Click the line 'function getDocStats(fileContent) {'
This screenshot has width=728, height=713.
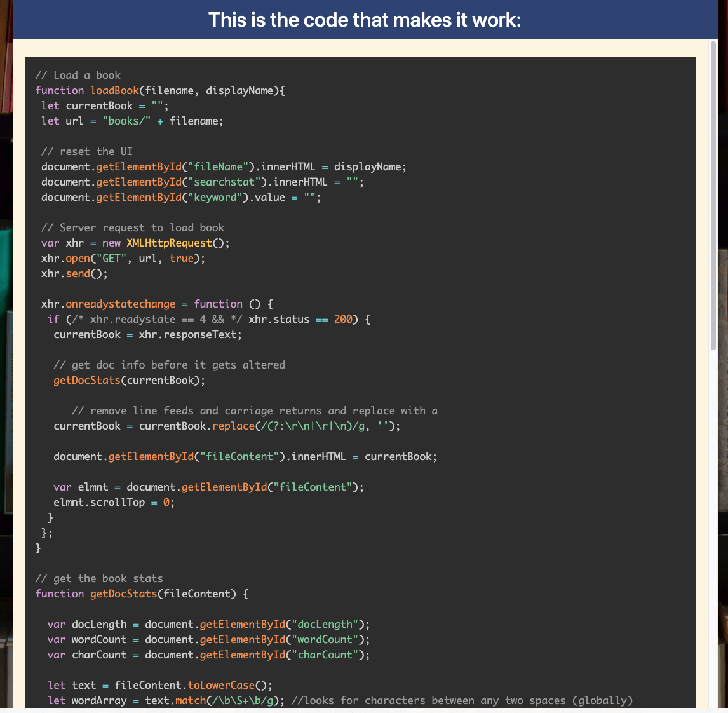(x=142, y=594)
